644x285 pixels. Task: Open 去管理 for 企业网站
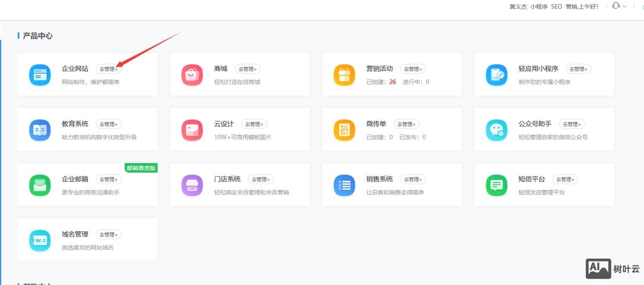click(x=108, y=69)
